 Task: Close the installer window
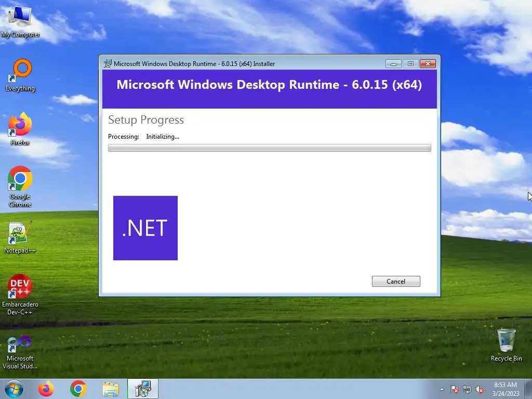(x=428, y=63)
